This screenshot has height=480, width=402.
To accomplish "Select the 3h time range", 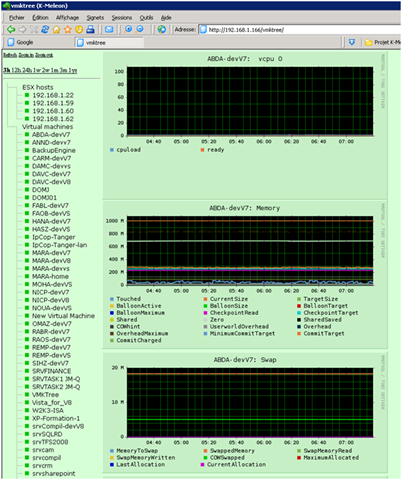I will 7,70.
